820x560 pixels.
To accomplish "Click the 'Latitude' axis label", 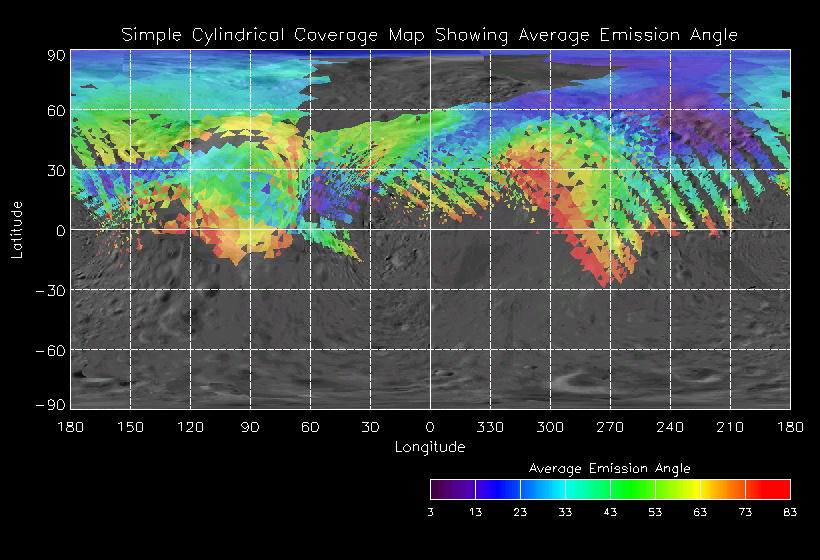I will point(17,230).
